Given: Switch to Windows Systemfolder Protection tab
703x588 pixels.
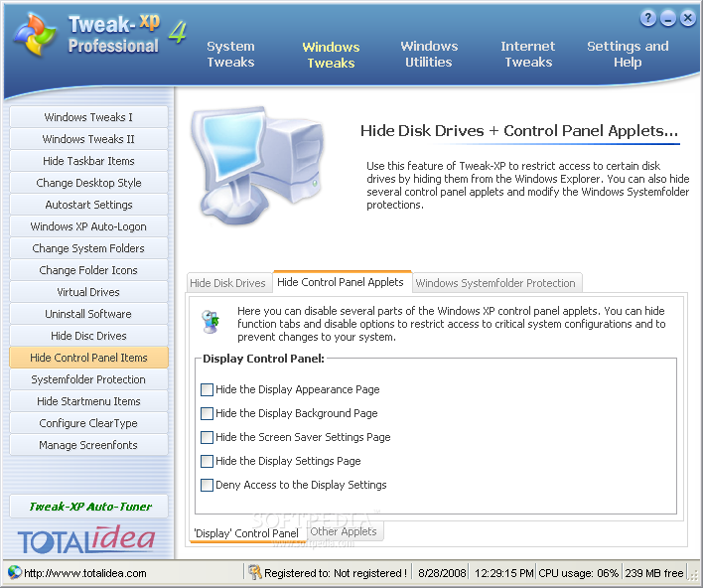Looking at the screenshot, I should (x=495, y=283).
